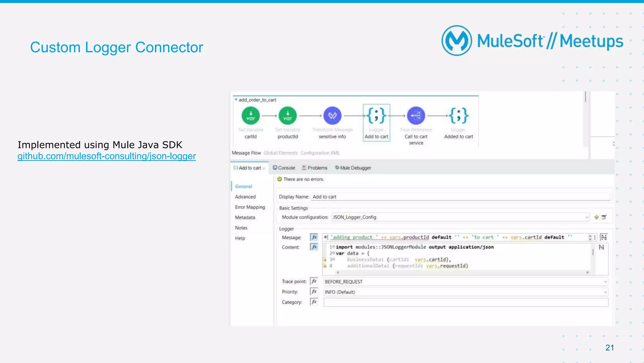
Task: Click the Call to cart service Flow Reference icon
Action: pyautogui.click(x=416, y=116)
